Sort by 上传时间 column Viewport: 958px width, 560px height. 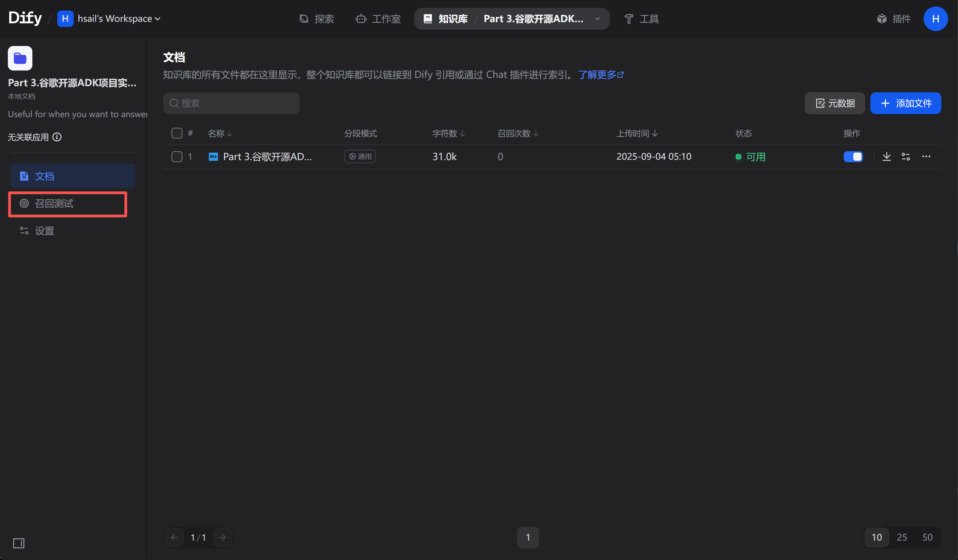[637, 133]
